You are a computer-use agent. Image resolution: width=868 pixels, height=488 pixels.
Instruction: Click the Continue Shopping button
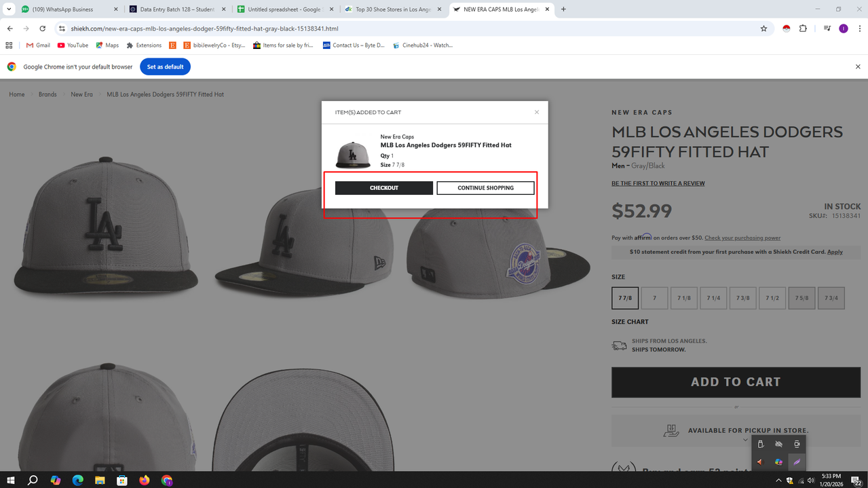[x=485, y=188]
